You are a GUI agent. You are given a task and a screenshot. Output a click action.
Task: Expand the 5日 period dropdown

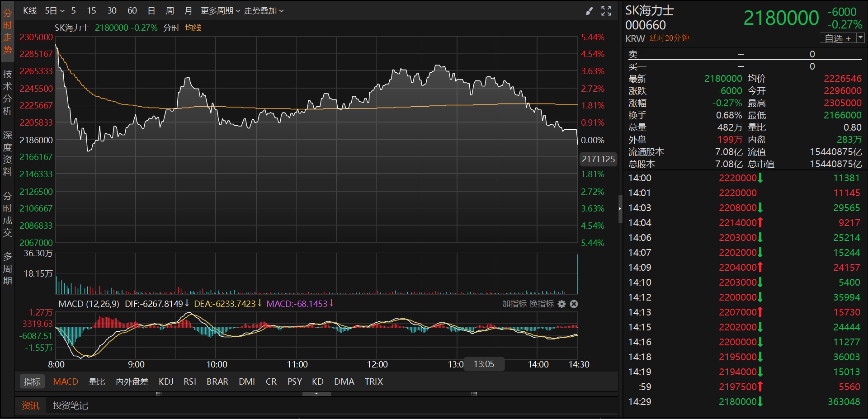click(x=55, y=10)
